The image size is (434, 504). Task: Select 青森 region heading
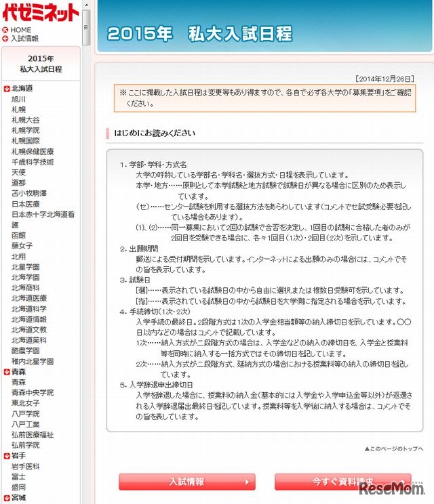point(19,372)
